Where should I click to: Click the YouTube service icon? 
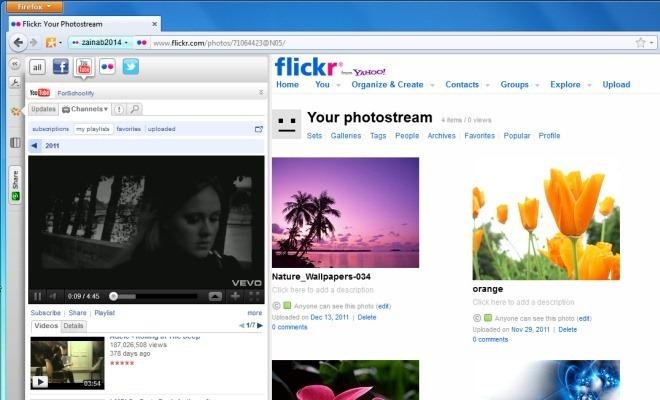84,67
